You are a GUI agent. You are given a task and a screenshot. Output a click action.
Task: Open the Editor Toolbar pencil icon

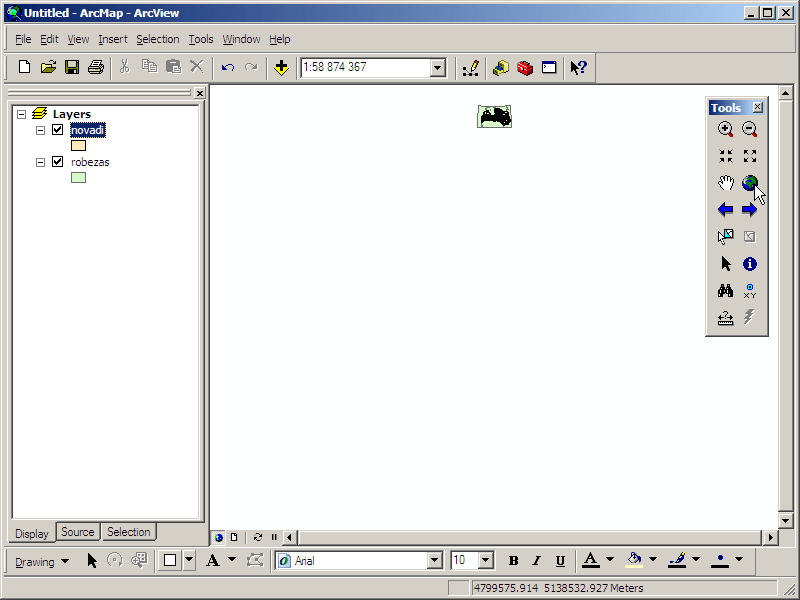(470, 67)
